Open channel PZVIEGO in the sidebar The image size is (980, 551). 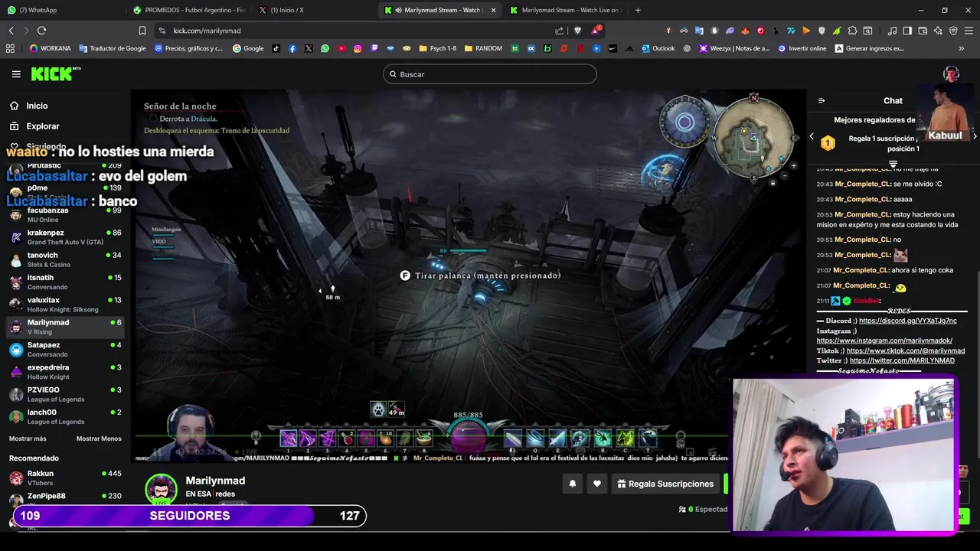tap(65, 394)
